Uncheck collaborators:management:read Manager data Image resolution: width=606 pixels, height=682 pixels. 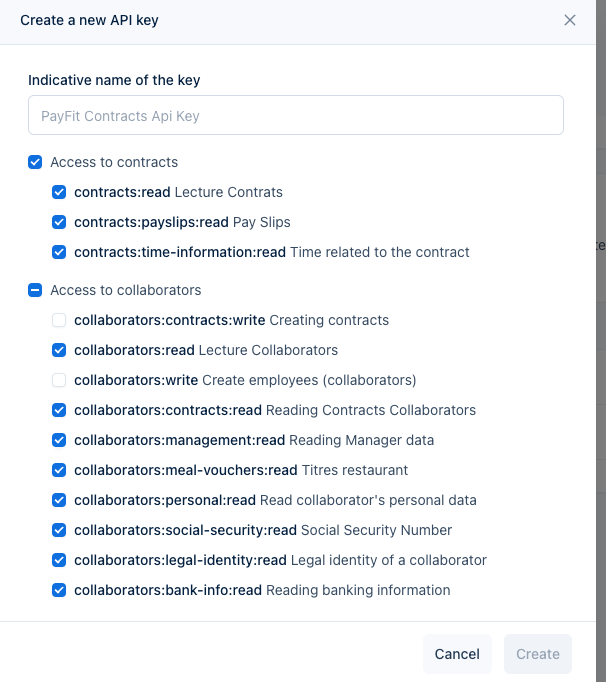point(59,440)
